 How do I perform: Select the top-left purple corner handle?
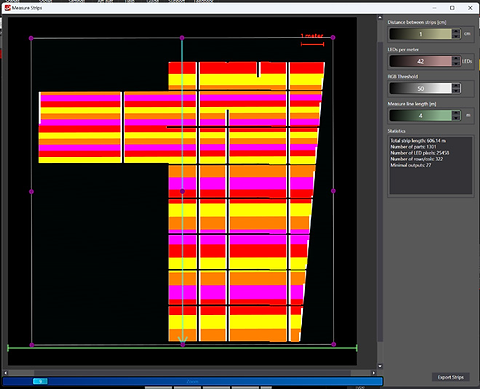pos(31,38)
